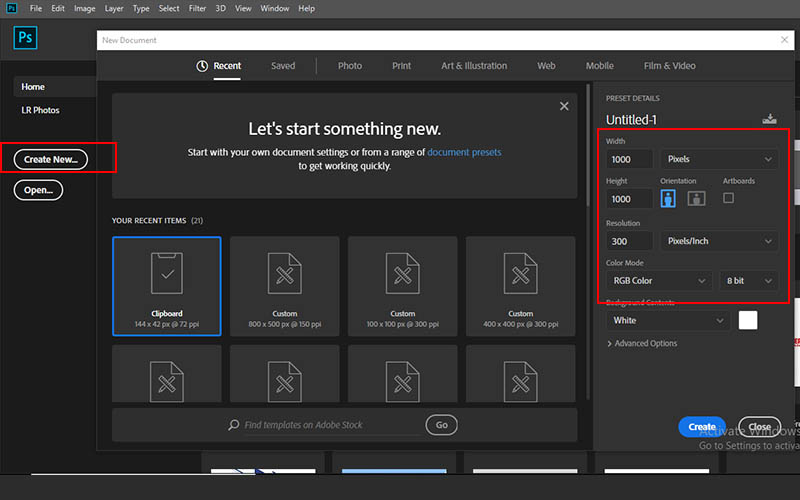Click the Photoshop Ps logo on home screen

[27, 38]
